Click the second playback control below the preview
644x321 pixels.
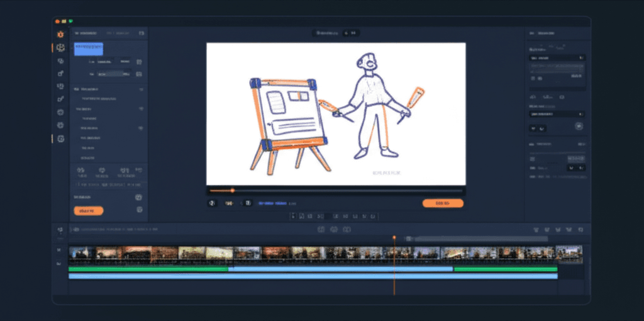point(229,203)
